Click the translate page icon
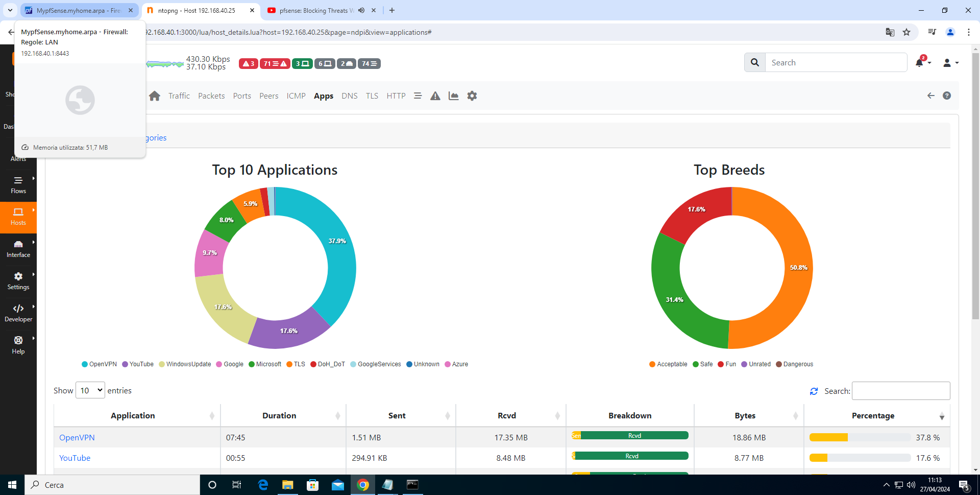 point(890,32)
